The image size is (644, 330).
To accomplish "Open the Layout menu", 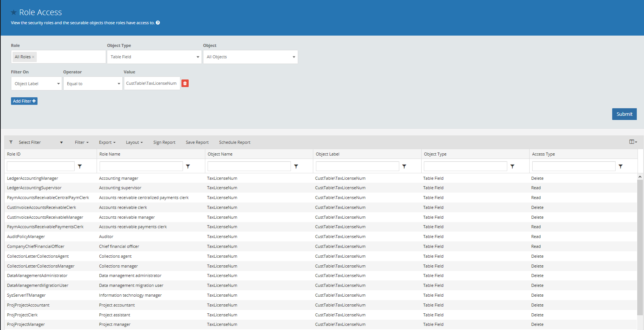I will pos(134,142).
